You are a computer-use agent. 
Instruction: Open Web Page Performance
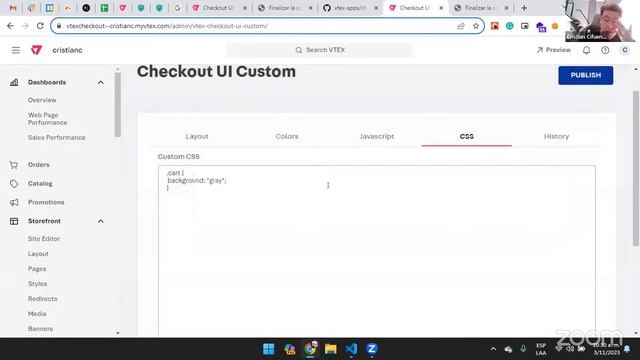(47, 119)
